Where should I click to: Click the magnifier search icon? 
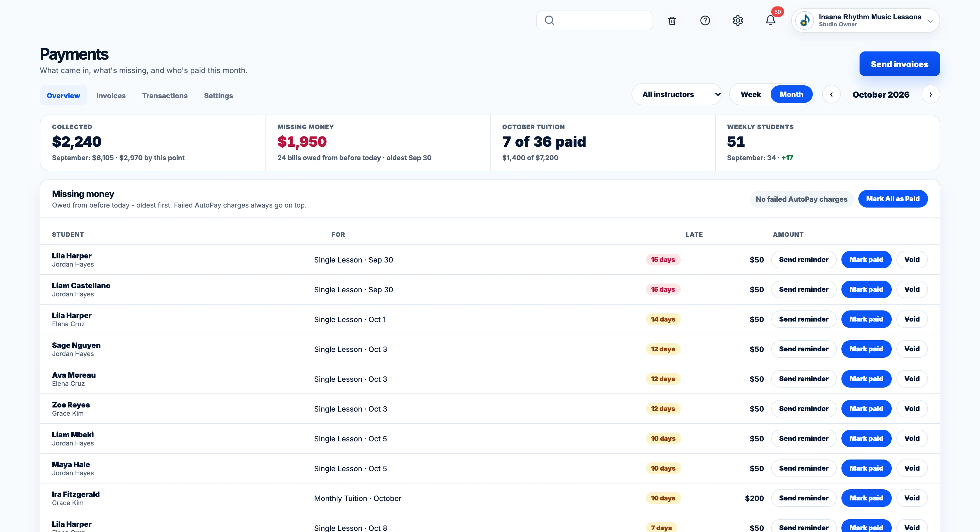point(549,20)
